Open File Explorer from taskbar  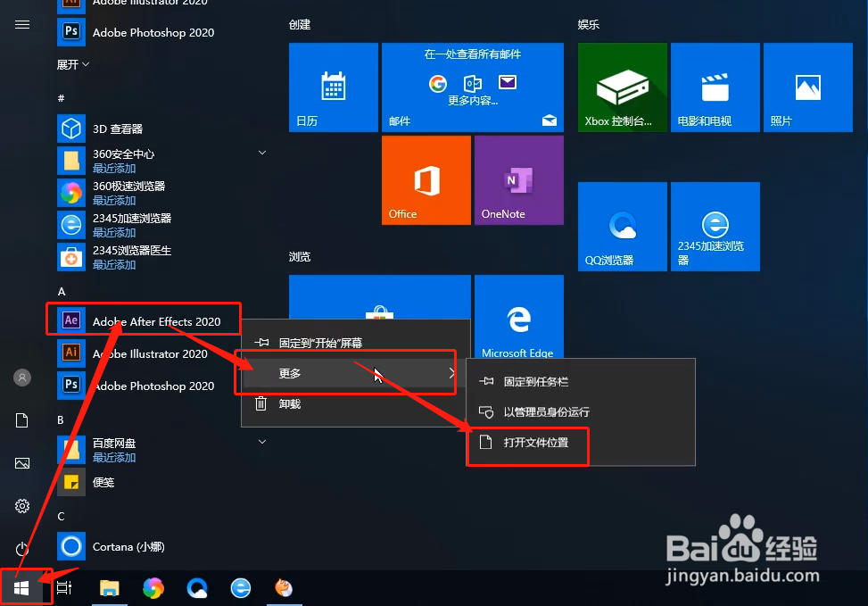tap(109, 588)
